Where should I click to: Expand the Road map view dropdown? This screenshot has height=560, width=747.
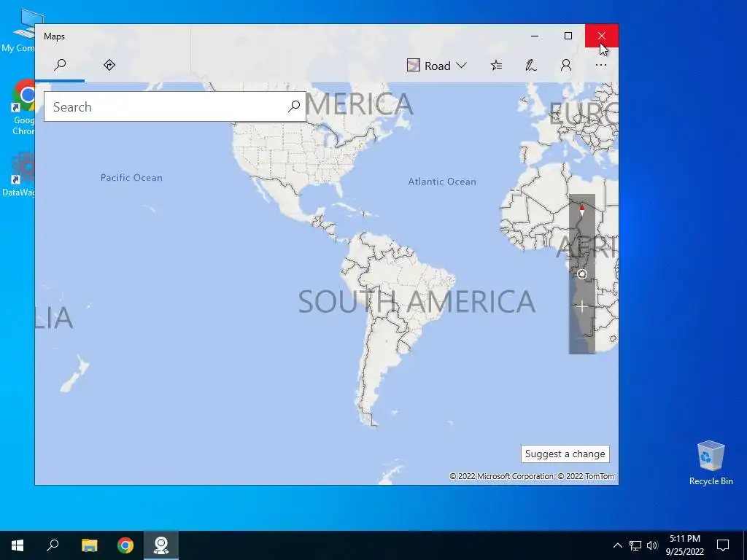436,66
